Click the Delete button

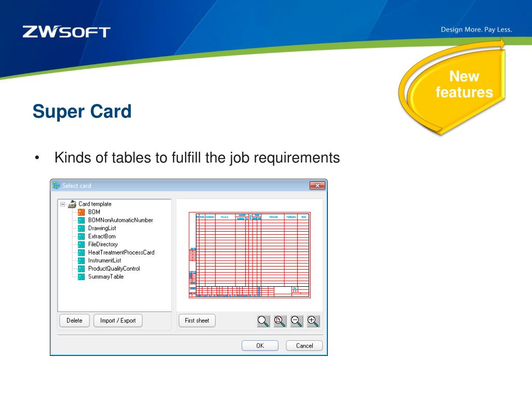point(74,321)
